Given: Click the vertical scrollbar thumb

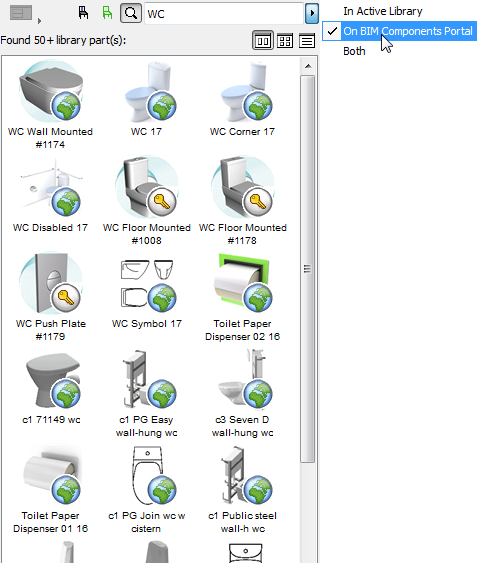Looking at the screenshot, I should (x=308, y=269).
